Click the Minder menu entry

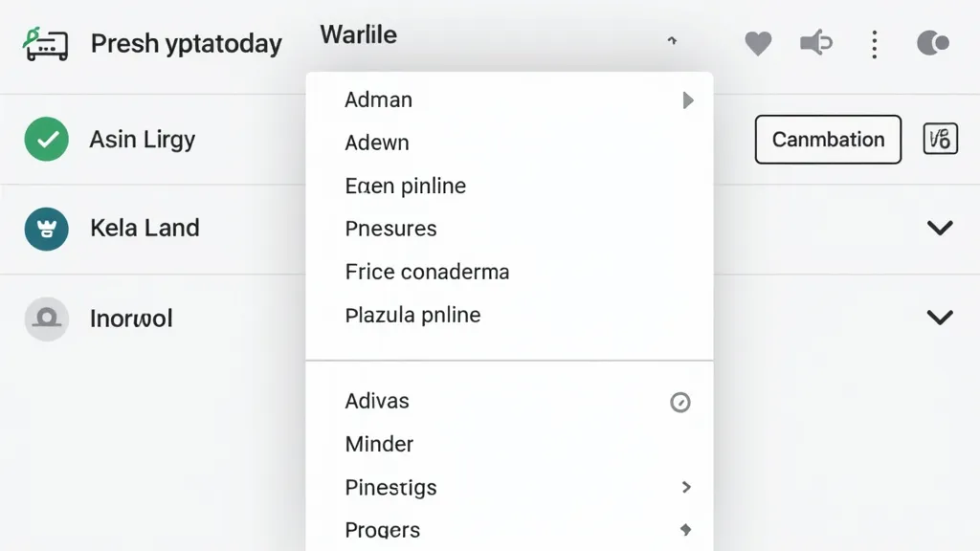coord(379,444)
